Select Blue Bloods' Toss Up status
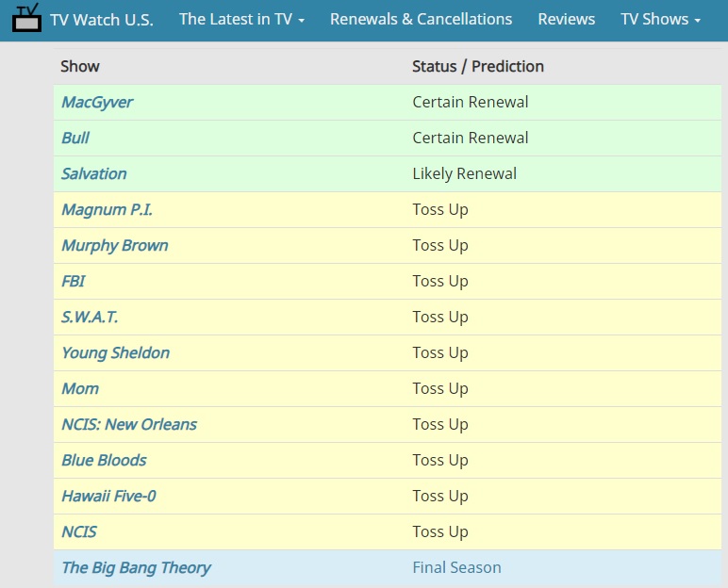This screenshot has height=588, width=728. [440, 461]
